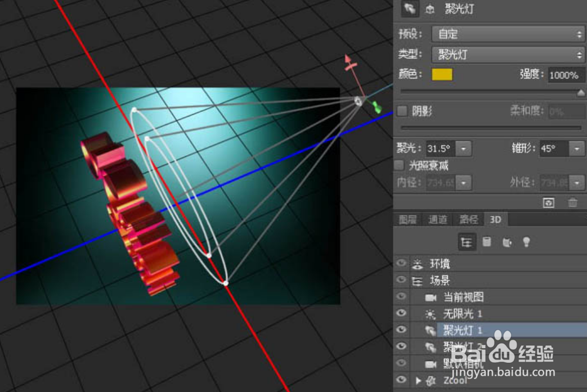
Task: Filter 3D panel by whole scene
Action: point(467,242)
